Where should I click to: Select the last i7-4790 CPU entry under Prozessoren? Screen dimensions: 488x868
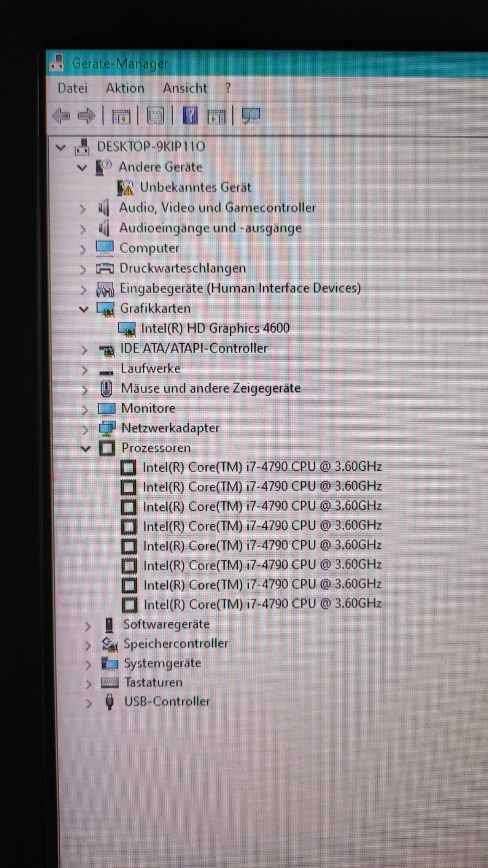coord(262,604)
